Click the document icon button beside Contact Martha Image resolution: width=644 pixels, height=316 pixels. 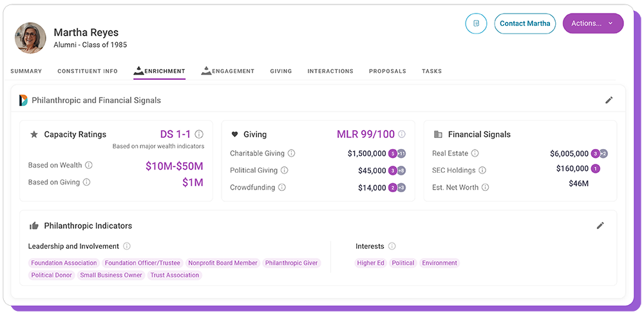(476, 23)
